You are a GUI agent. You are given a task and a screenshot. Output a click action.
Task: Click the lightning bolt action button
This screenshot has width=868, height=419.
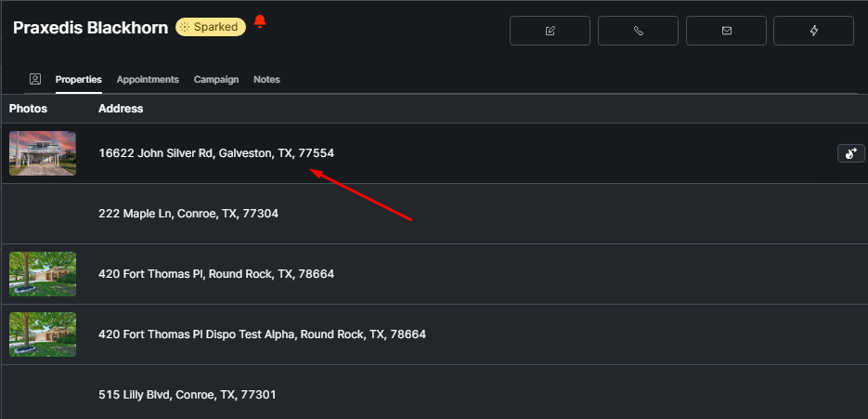click(813, 31)
